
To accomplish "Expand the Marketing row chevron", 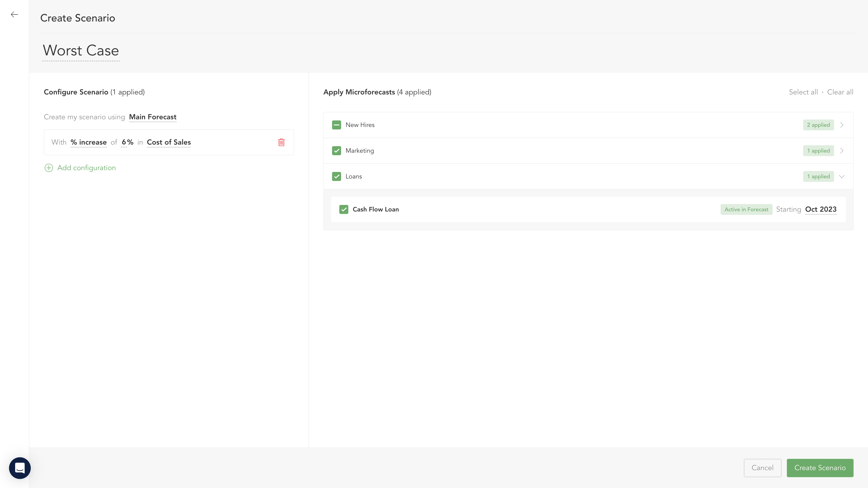I will click(x=842, y=150).
